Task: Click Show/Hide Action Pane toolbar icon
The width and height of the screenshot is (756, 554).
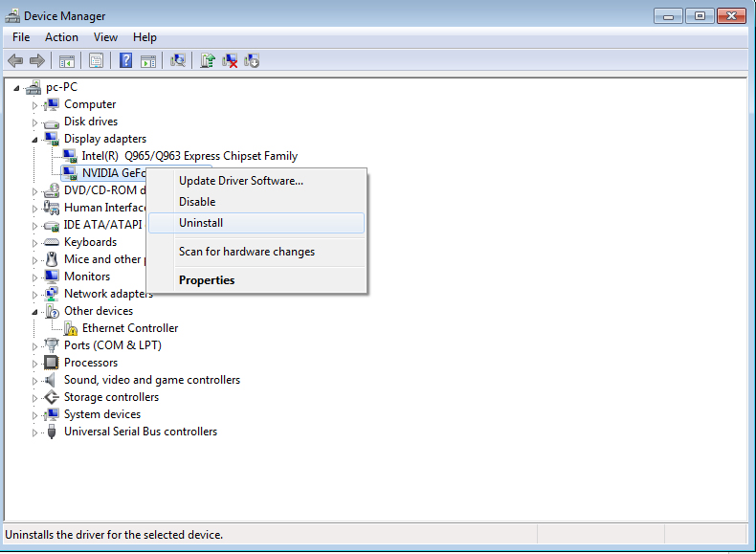Action: coord(148,61)
